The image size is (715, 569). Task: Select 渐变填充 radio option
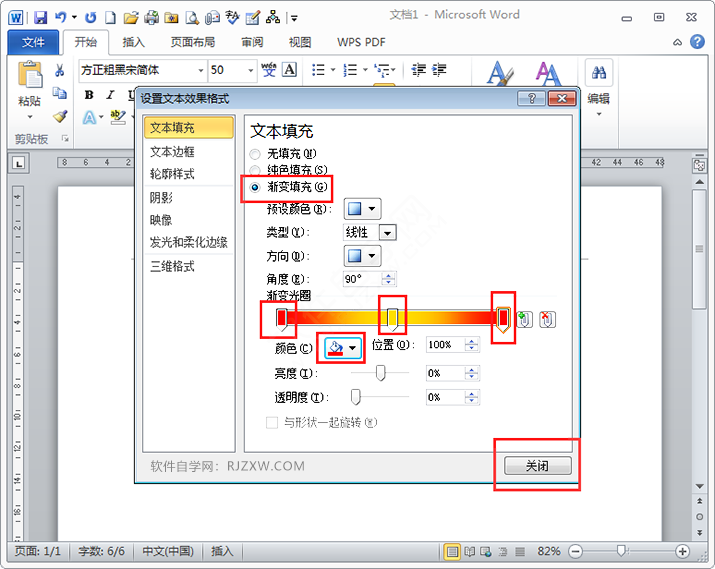coord(255,187)
